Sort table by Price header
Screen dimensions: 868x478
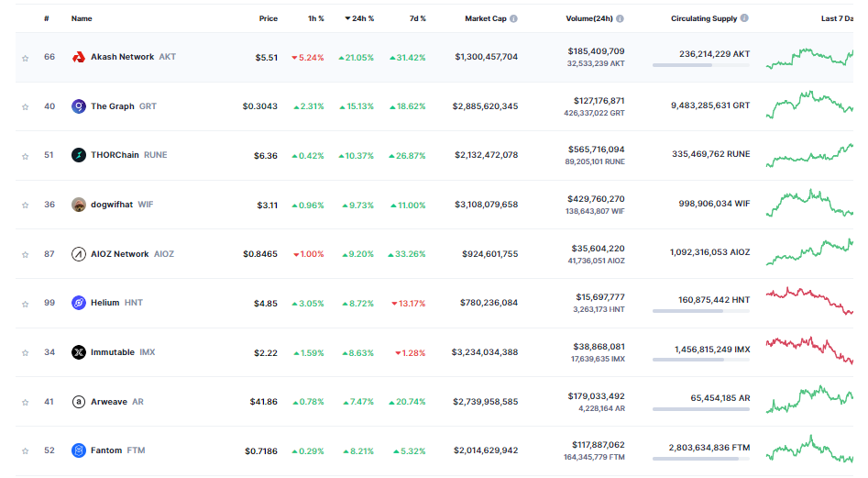[269, 19]
